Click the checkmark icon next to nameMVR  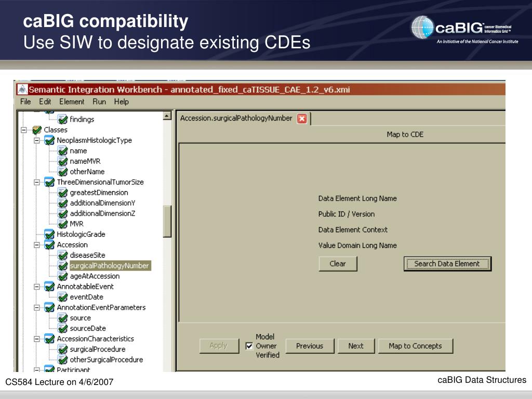pyautogui.click(x=63, y=161)
